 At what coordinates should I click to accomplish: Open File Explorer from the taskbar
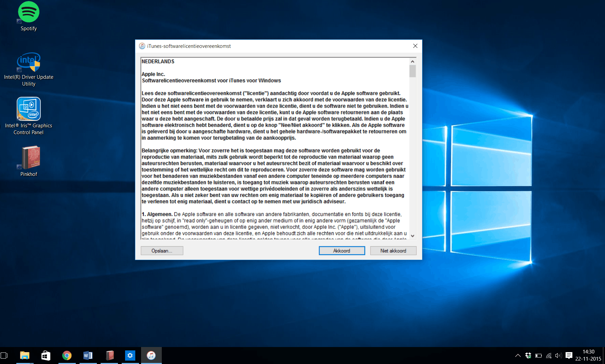point(25,356)
